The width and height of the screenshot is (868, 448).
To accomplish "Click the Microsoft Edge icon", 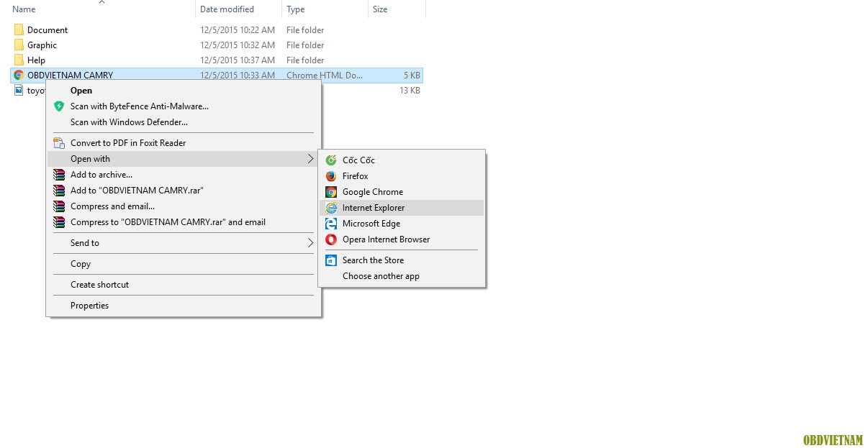I will pyautogui.click(x=331, y=223).
